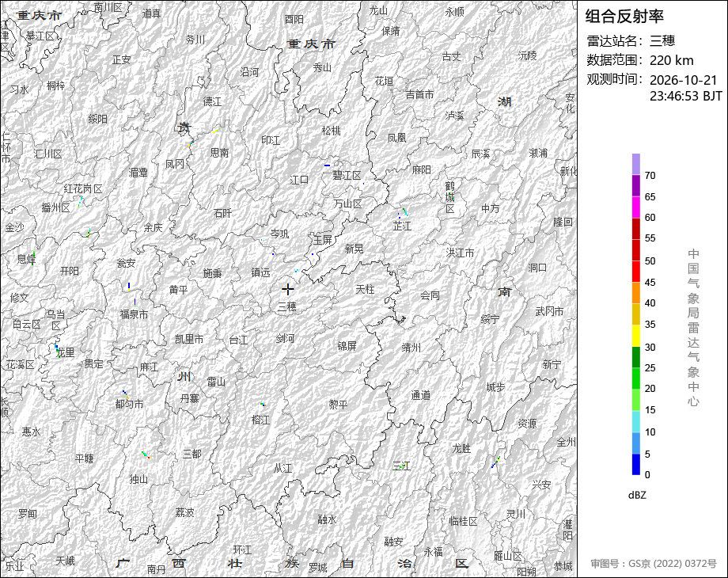Click the 组合反射率 title text

[624, 17]
